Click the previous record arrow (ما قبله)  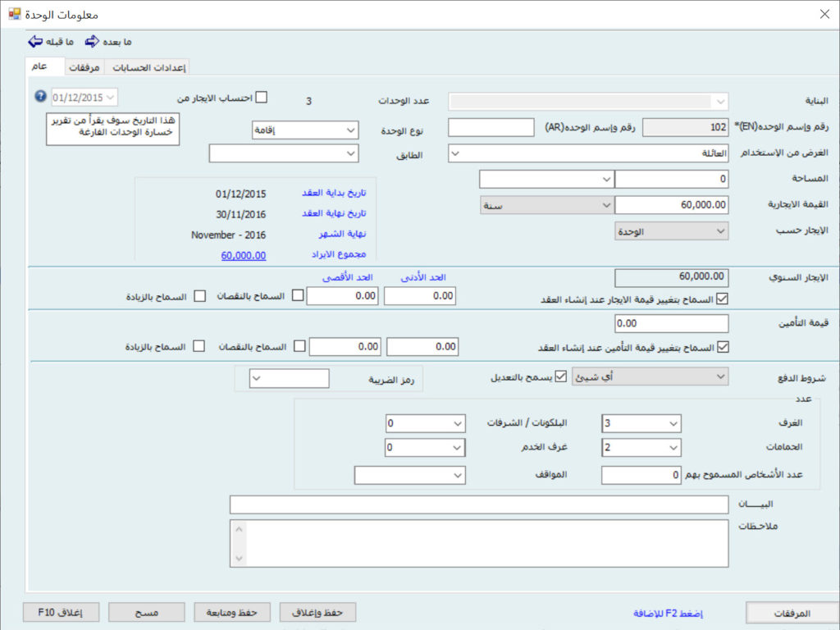(x=35, y=41)
